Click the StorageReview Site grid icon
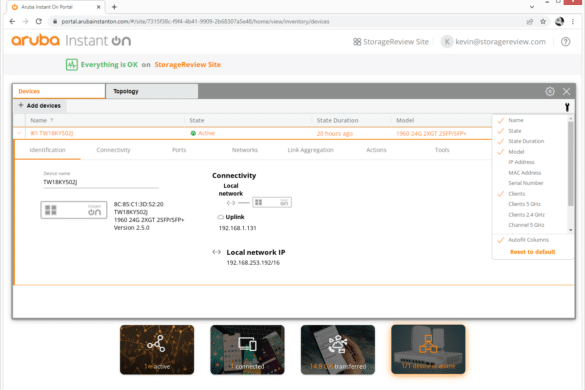The width and height of the screenshot is (585, 390). coord(357,42)
